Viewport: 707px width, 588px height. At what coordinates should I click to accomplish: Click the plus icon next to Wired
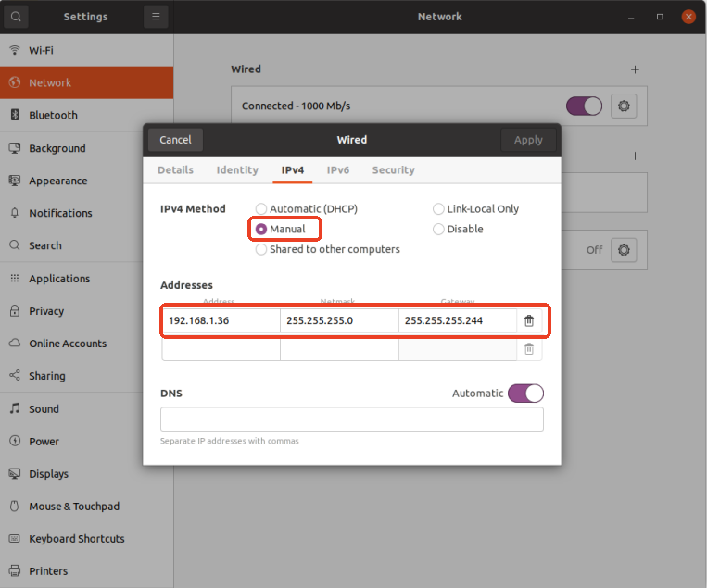(635, 69)
